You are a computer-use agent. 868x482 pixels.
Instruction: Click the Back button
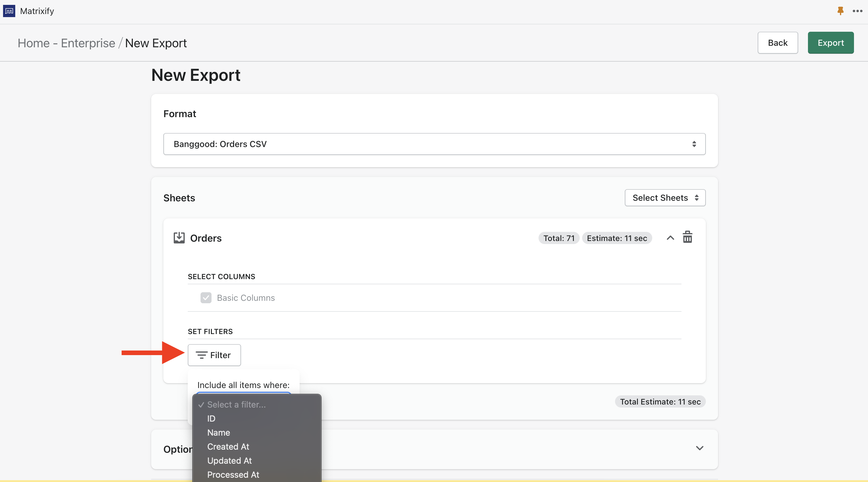(777, 42)
